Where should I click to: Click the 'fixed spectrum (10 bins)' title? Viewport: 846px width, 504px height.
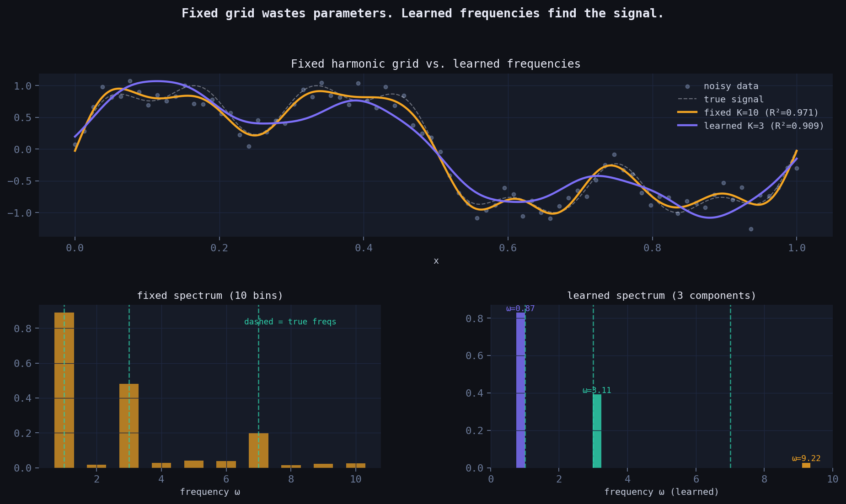tap(210, 296)
